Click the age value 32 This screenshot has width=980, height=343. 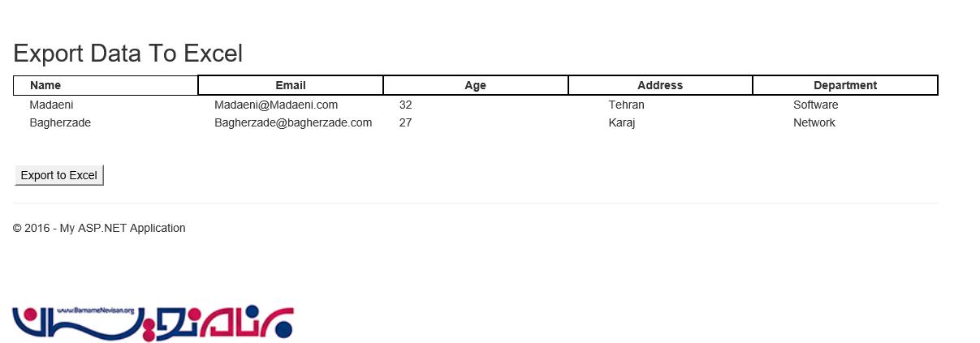pos(406,105)
